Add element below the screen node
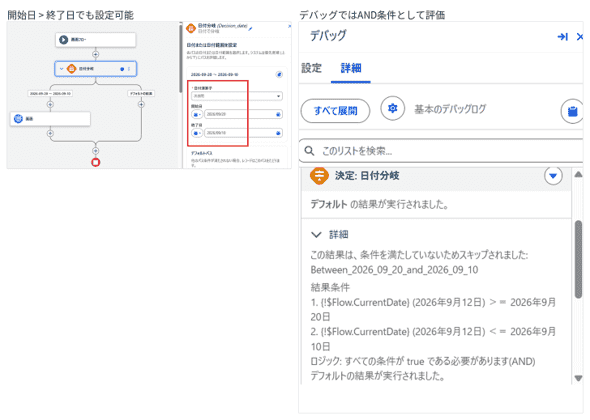Image resolution: width=590 pixels, height=420 pixels. pyautogui.click(x=50, y=133)
